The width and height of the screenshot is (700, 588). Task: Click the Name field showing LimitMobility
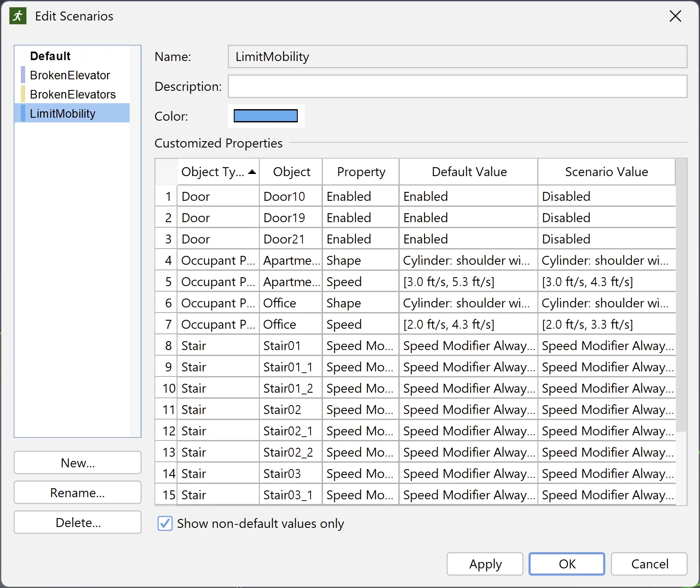tap(457, 57)
